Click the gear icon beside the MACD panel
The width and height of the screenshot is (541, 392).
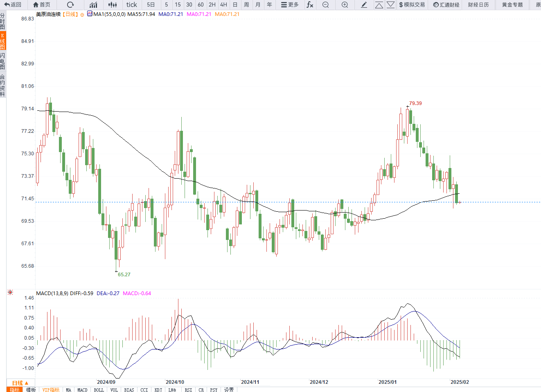[10, 292]
